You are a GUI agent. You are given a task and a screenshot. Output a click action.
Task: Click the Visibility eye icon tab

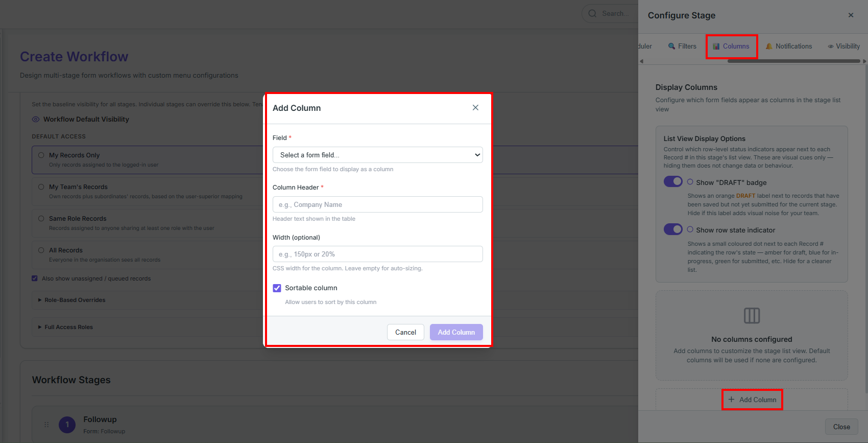click(831, 46)
